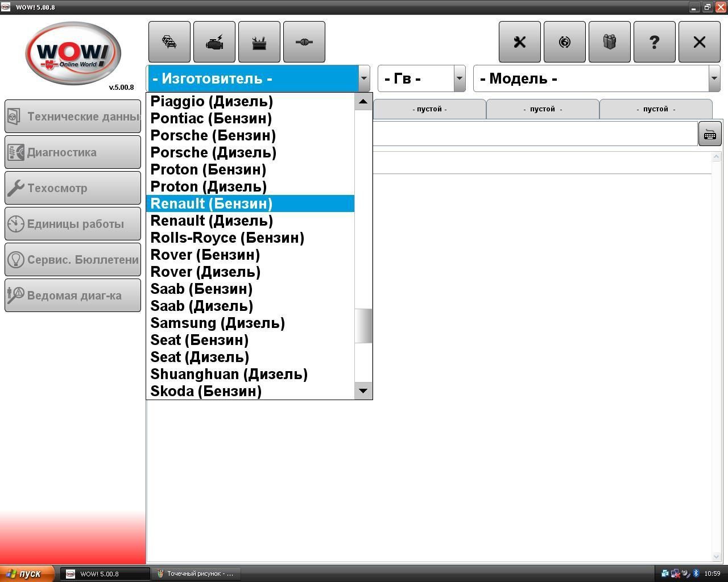
Task: Select Samsung (Дизель) from list
Action: coord(250,323)
